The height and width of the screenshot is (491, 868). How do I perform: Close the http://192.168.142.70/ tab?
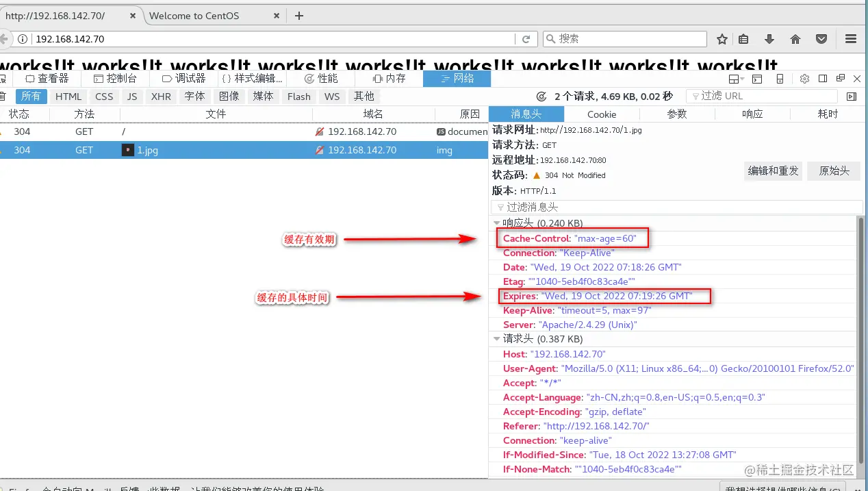(x=131, y=16)
